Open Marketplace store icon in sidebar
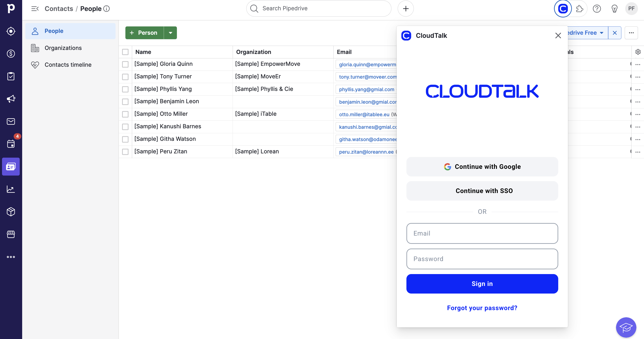 click(11, 234)
